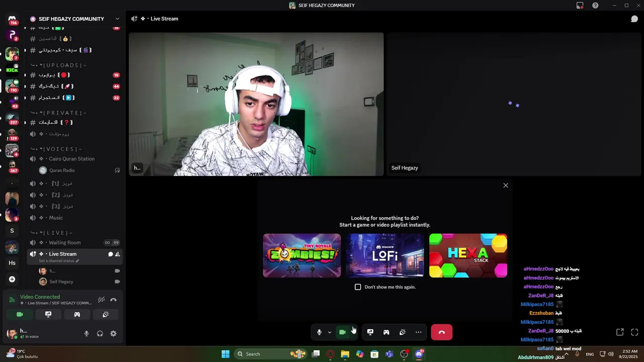Open Discord direct messages home icon
644x362 pixels.
(x=12, y=19)
